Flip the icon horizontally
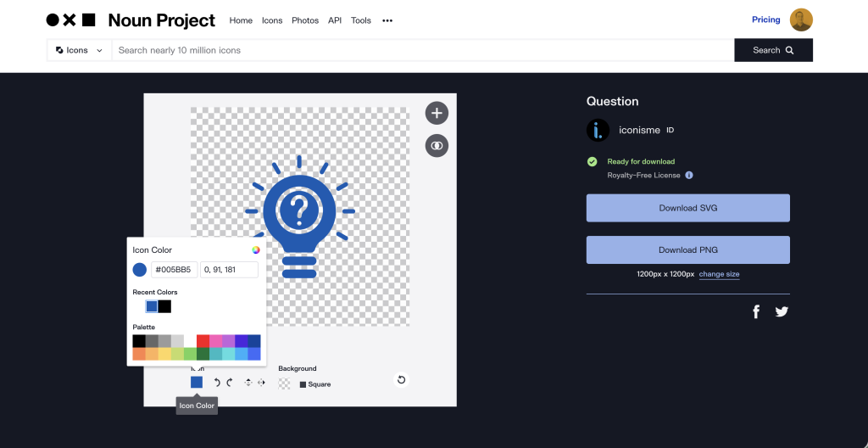The height and width of the screenshot is (448, 868). 261,383
